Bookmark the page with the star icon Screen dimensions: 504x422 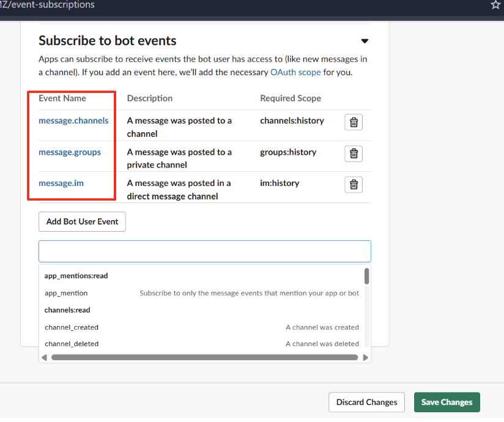pyautogui.click(x=495, y=4)
